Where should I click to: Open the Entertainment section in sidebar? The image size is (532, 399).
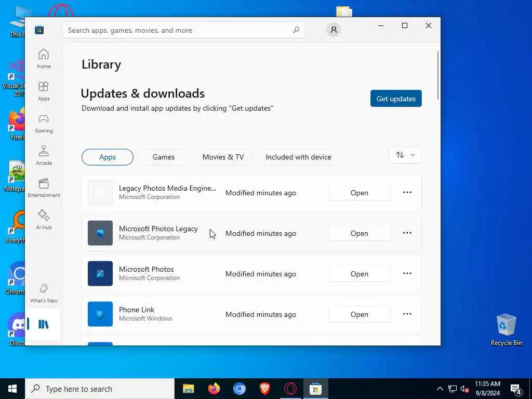coord(44,188)
